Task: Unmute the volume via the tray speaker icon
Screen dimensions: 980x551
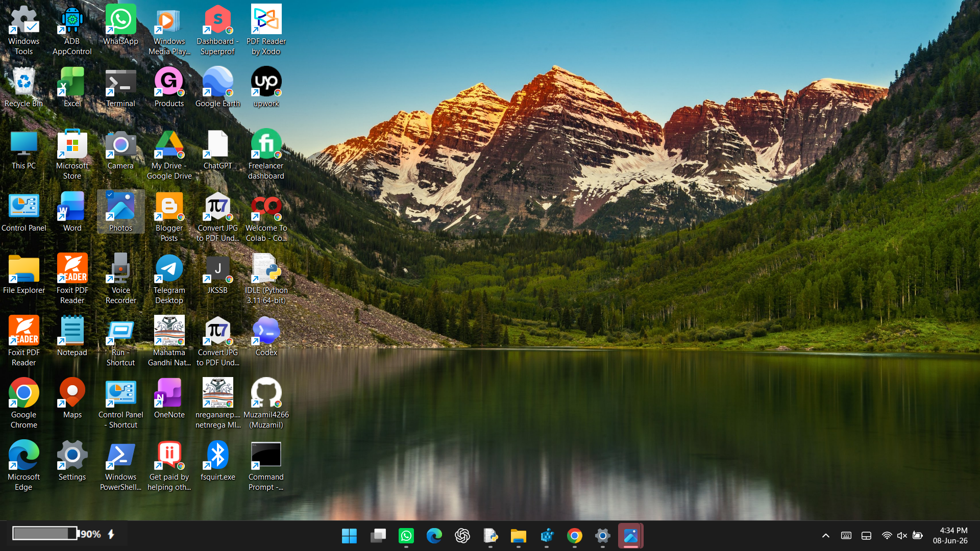Action: [902, 536]
